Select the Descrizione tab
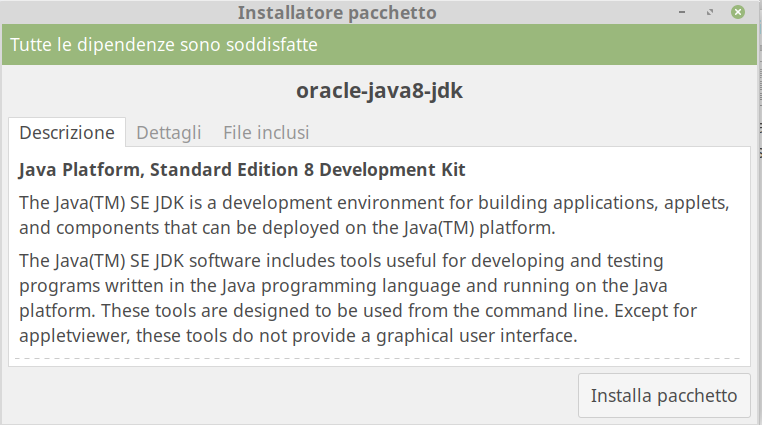Viewport: 762px width, 425px height. 67,132
